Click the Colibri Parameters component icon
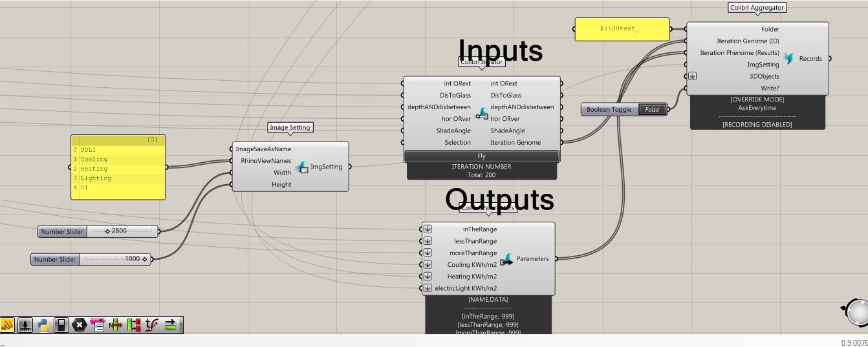This screenshot has height=347, width=868. pyautogui.click(x=506, y=259)
